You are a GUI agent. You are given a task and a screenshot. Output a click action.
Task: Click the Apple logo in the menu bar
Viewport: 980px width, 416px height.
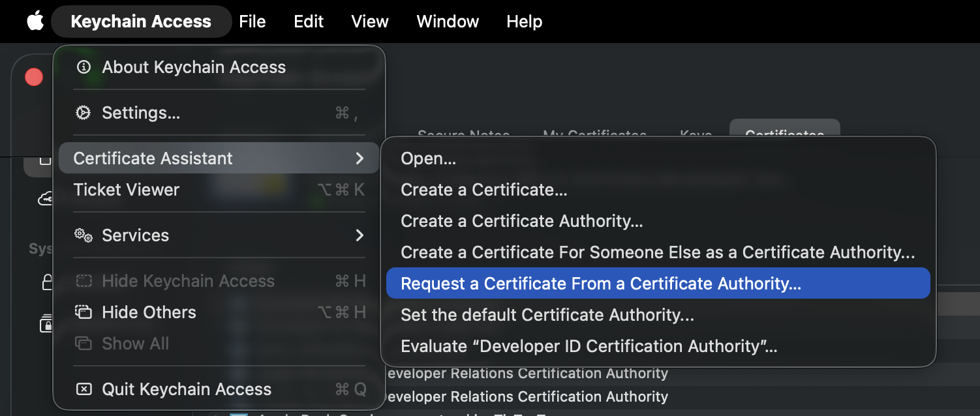[x=35, y=21]
